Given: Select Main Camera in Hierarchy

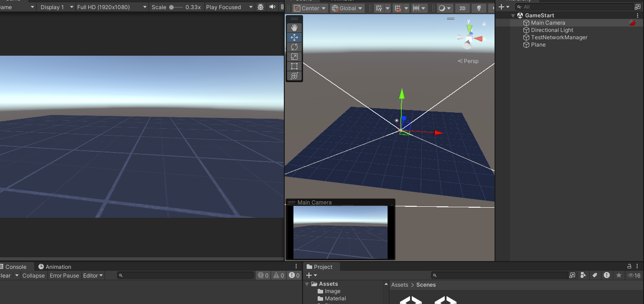Looking at the screenshot, I should click(x=548, y=23).
